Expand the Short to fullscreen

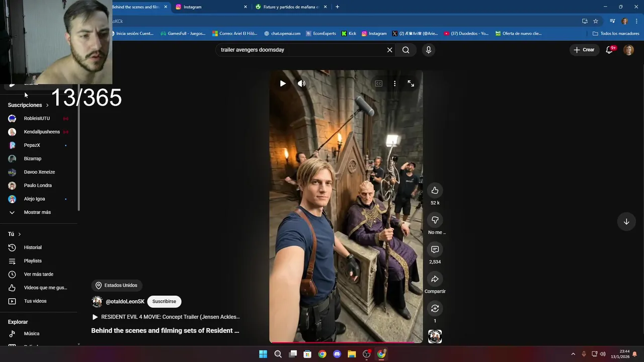(411, 83)
